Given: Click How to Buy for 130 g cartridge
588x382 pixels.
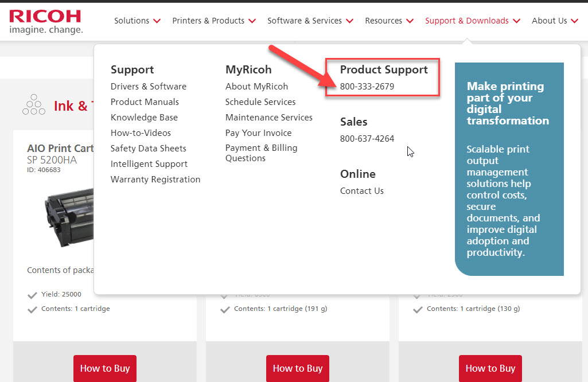Looking at the screenshot, I should click(x=490, y=368).
